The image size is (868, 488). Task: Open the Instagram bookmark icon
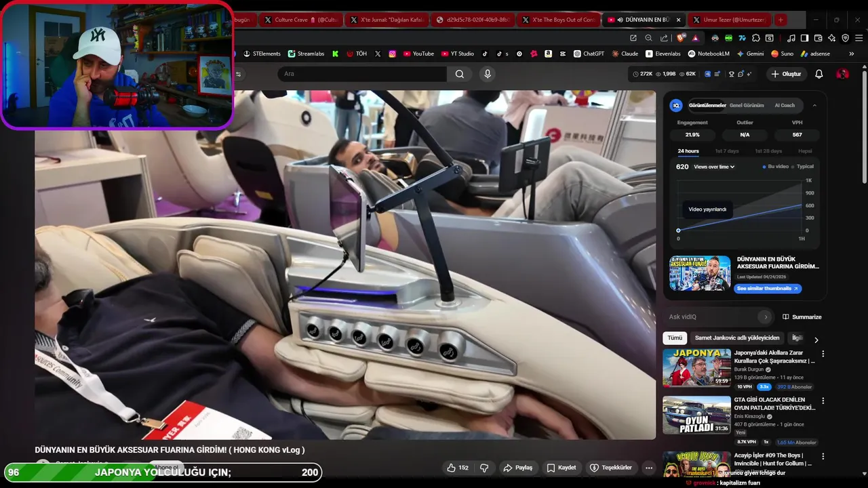point(392,54)
